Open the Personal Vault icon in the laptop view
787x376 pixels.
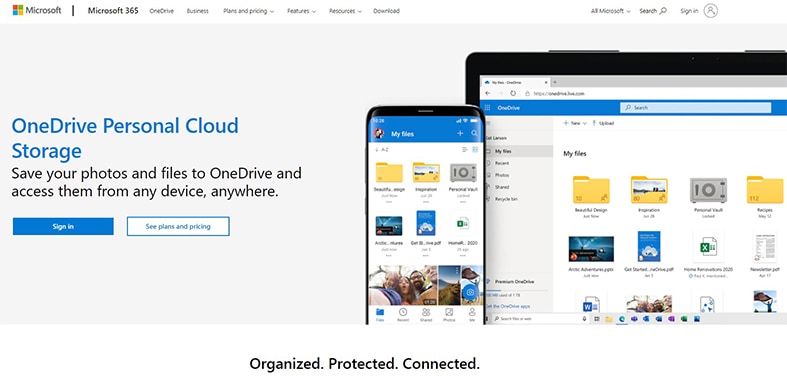tap(708, 190)
